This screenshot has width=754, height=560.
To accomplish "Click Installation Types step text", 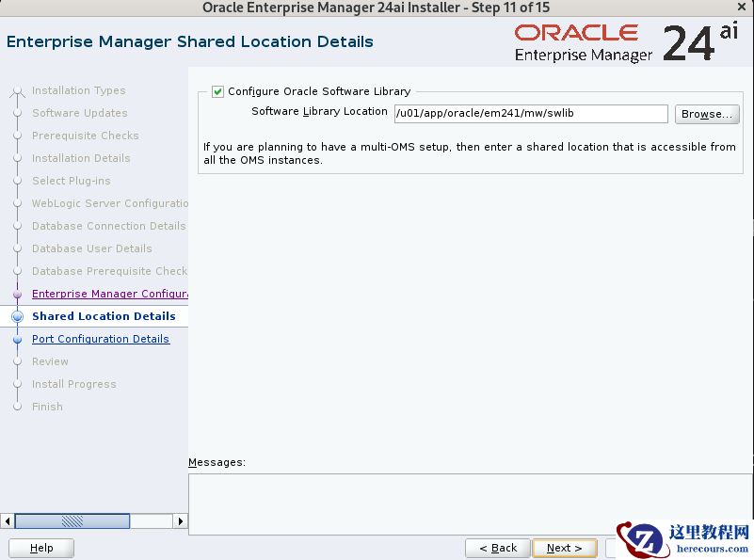I will click(79, 90).
